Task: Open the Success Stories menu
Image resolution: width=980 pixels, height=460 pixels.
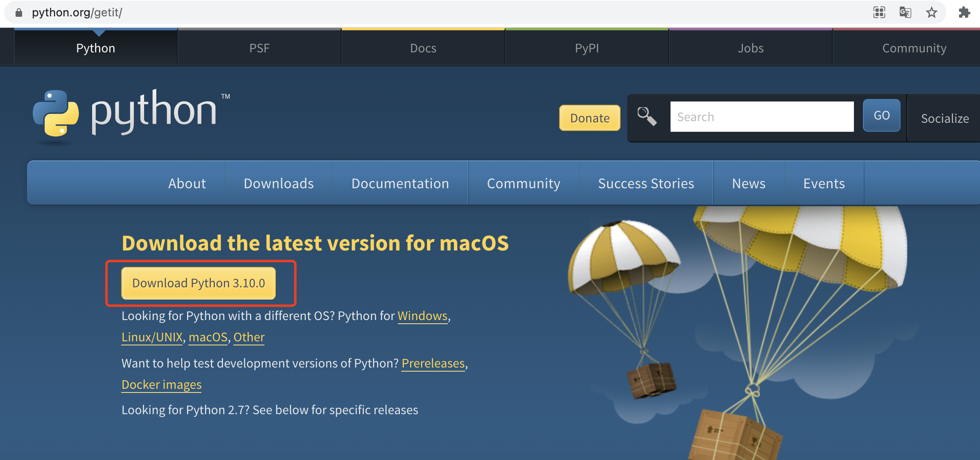Action: [x=646, y=183]
